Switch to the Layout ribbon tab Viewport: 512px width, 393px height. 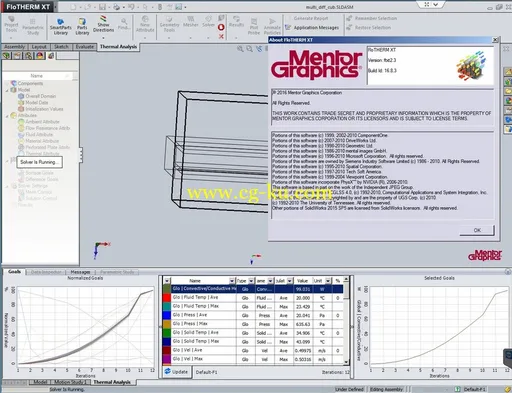coord(39,47)
